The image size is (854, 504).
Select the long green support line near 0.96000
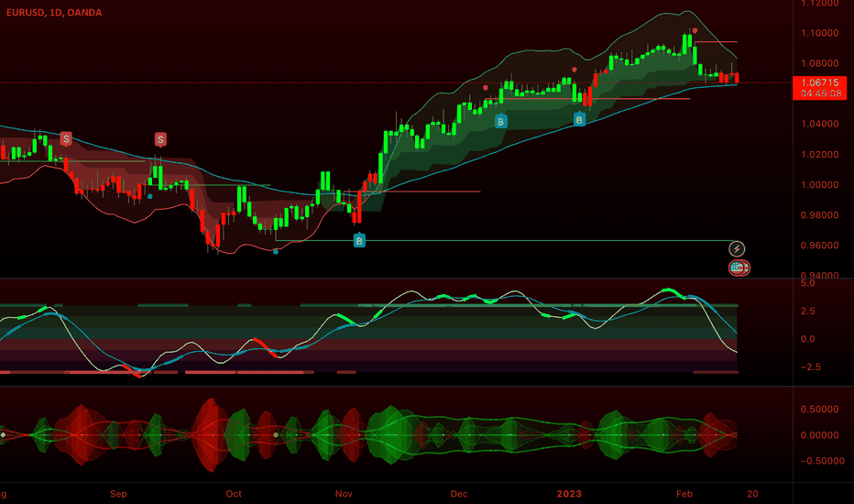coord(506,240)
